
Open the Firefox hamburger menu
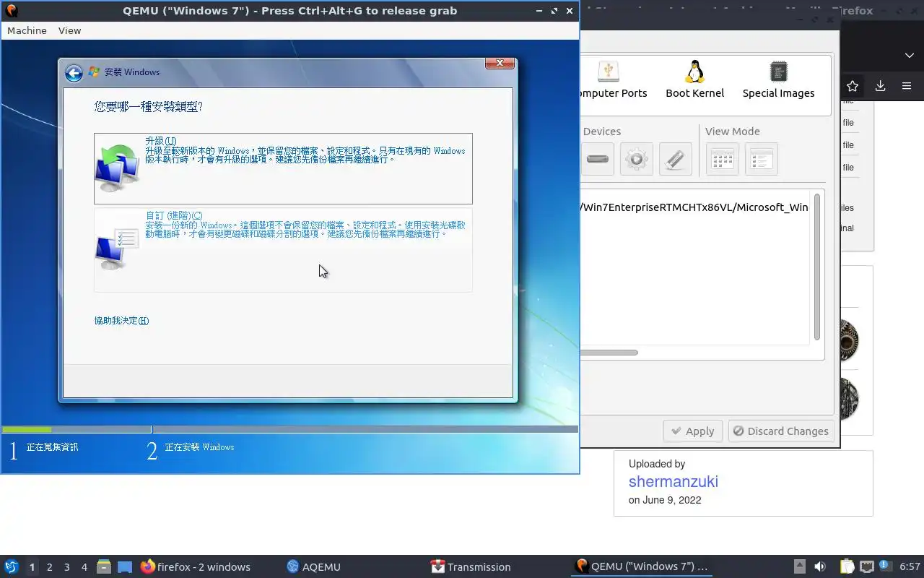coord(907,86)
